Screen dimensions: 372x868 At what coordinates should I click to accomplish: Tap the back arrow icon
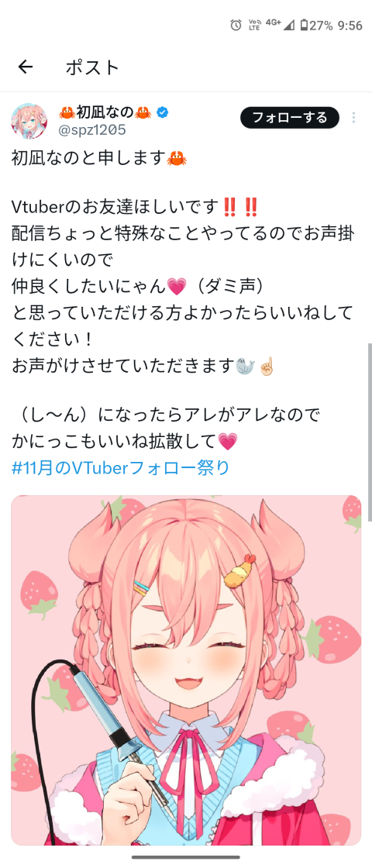pos(26,67)
